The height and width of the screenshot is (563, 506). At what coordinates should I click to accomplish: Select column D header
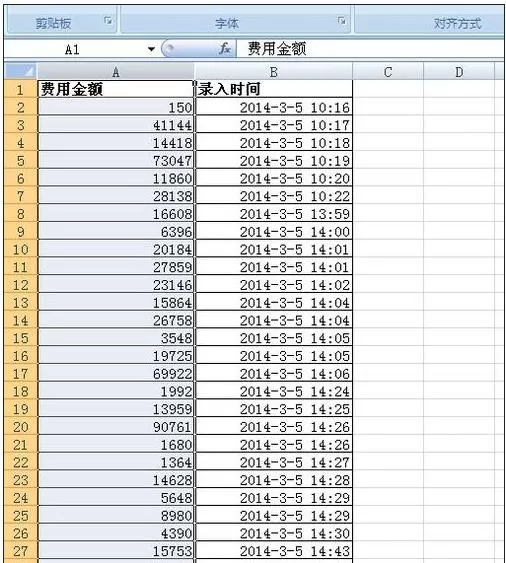tap(459, 71)
